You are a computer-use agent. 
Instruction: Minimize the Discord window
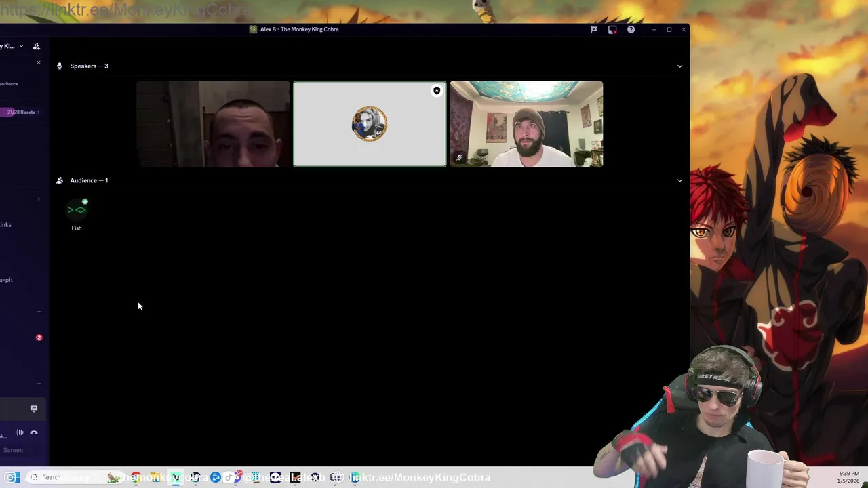coord(654,29)
